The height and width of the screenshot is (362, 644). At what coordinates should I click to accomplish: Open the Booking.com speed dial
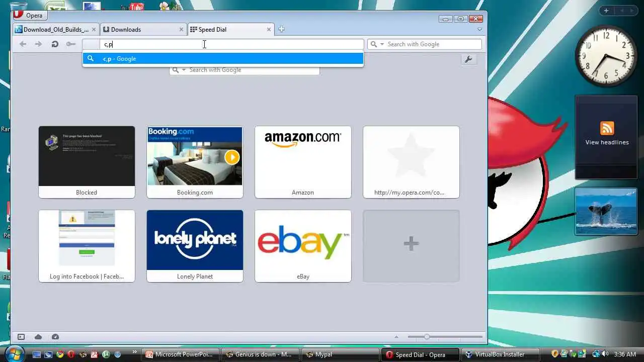[x=195, y=162]
